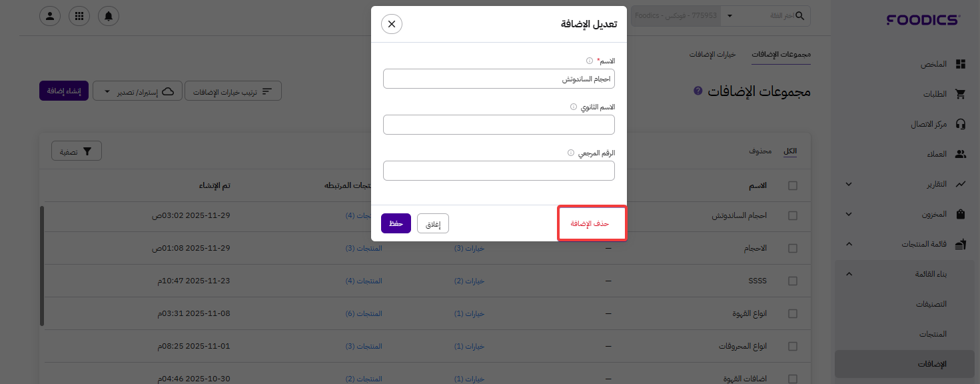980x384 pixels.
Task: Open the apps grid icon
Action: (x=79, y=16)
